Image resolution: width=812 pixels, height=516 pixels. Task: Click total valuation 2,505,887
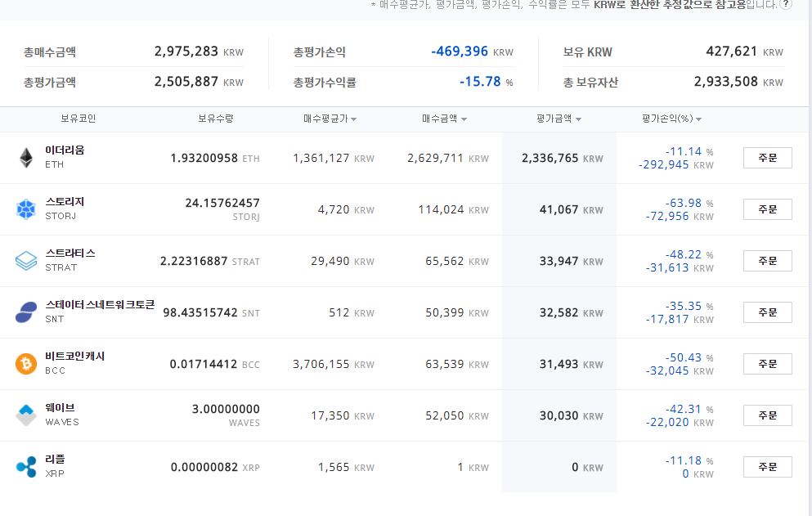click(186, 81)
